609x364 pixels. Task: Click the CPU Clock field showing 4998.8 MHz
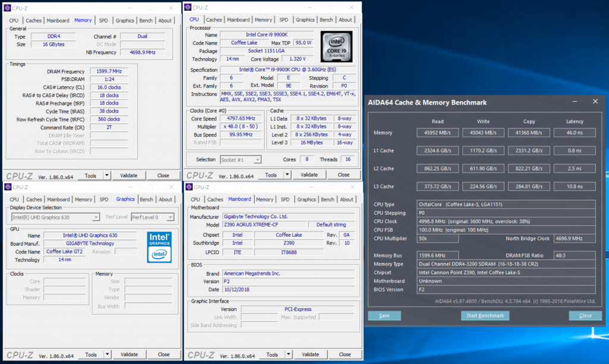click(506, 221)
